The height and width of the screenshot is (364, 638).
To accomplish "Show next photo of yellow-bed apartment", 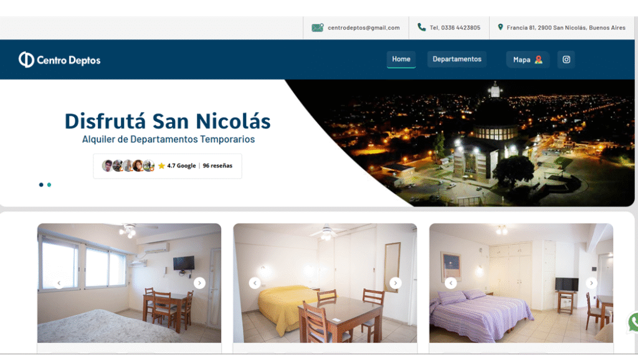I will click(396, 283).
